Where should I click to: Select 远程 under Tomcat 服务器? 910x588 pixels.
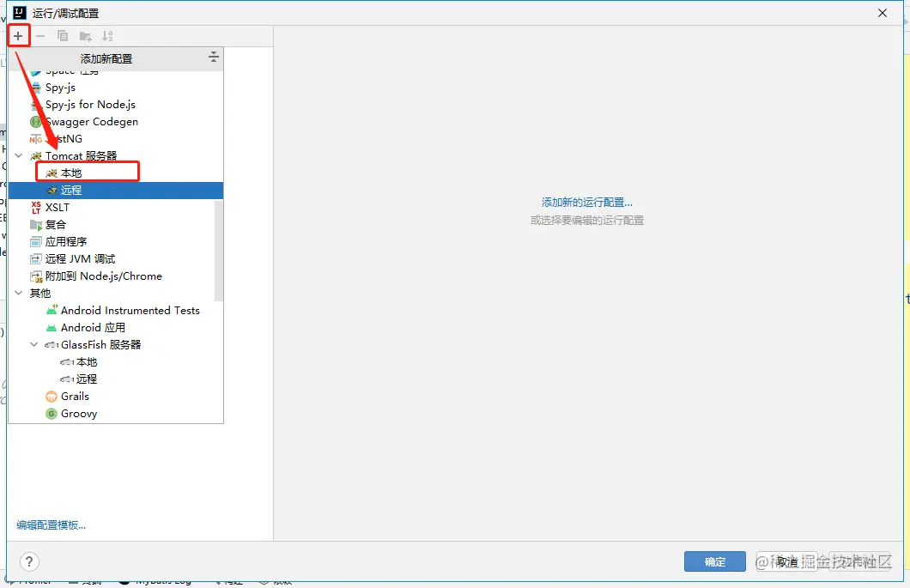click(116, 190)
